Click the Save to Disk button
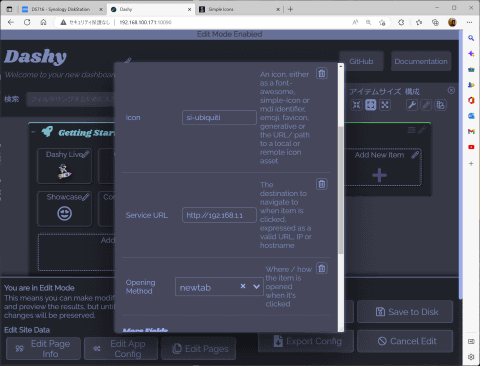Screen dimensions: 480x366 (405, 312)
